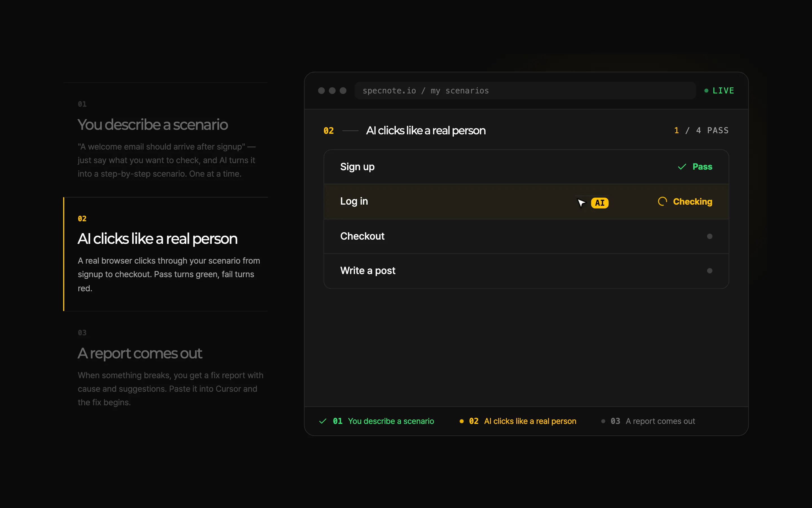Image resolution: width=812 pixels, height=508 pixels.
Task: Click the yellow Checking status label
Action: 692,202
